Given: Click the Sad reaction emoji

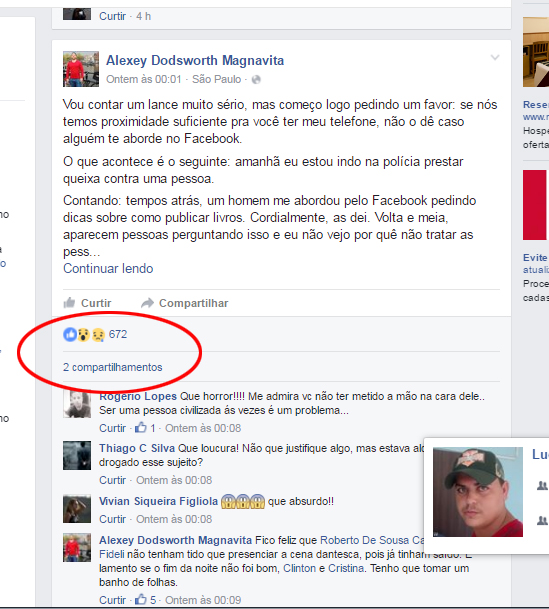Looking at the screenshot, I should point(98,334).
